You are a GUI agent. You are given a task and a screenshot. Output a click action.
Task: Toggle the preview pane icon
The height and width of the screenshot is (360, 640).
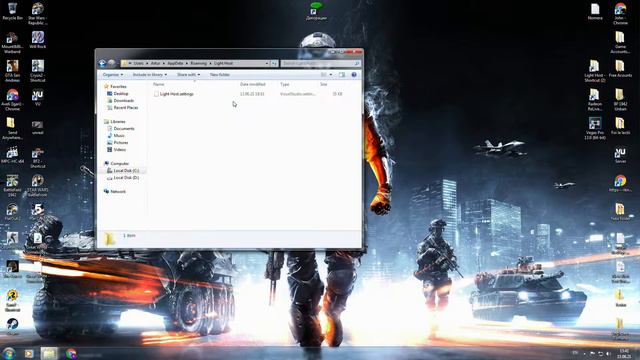[342, 75]
